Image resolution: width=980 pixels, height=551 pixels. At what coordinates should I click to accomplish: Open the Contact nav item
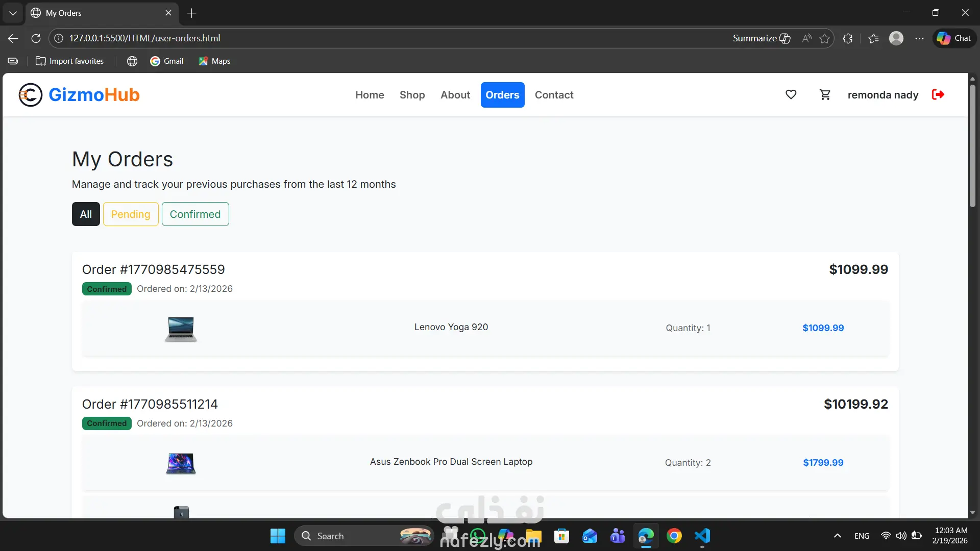(x=554, y=95)
